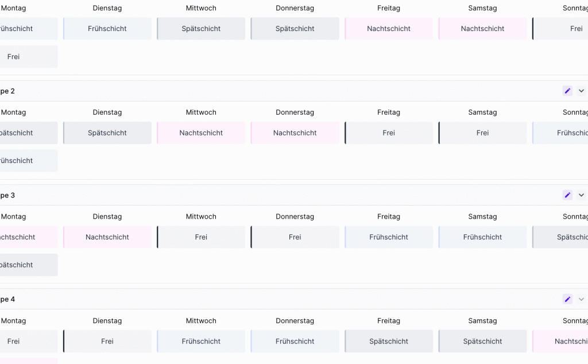Expand group 4 using the chevron arrow
This screenshot has height=364, width=588.
[581, 299]
